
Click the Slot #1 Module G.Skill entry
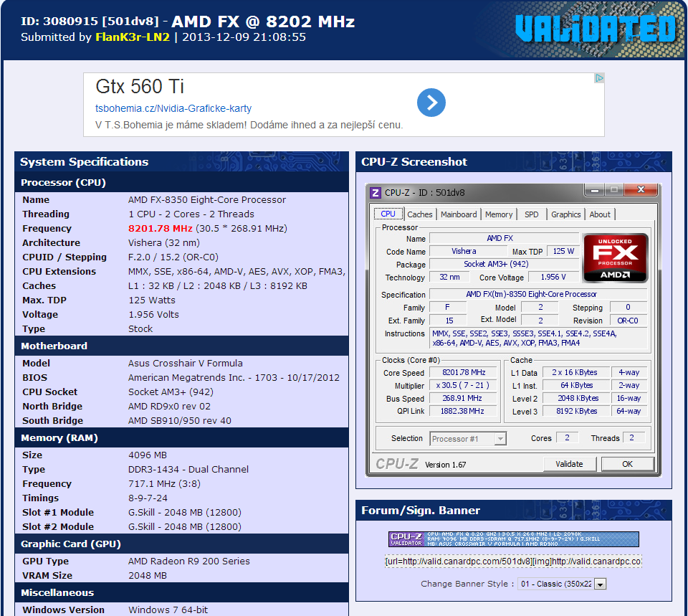[x=185, y=513]
